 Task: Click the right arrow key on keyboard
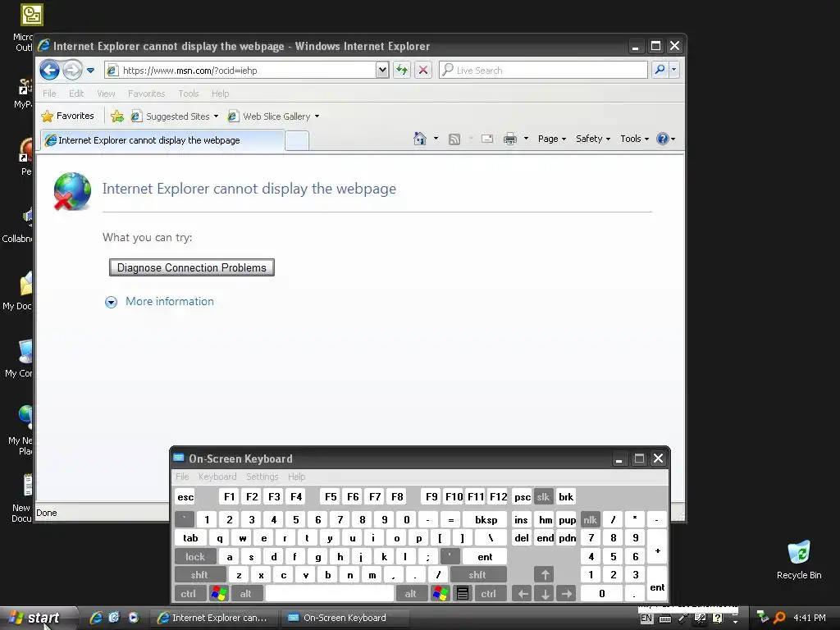coord(567,594)
